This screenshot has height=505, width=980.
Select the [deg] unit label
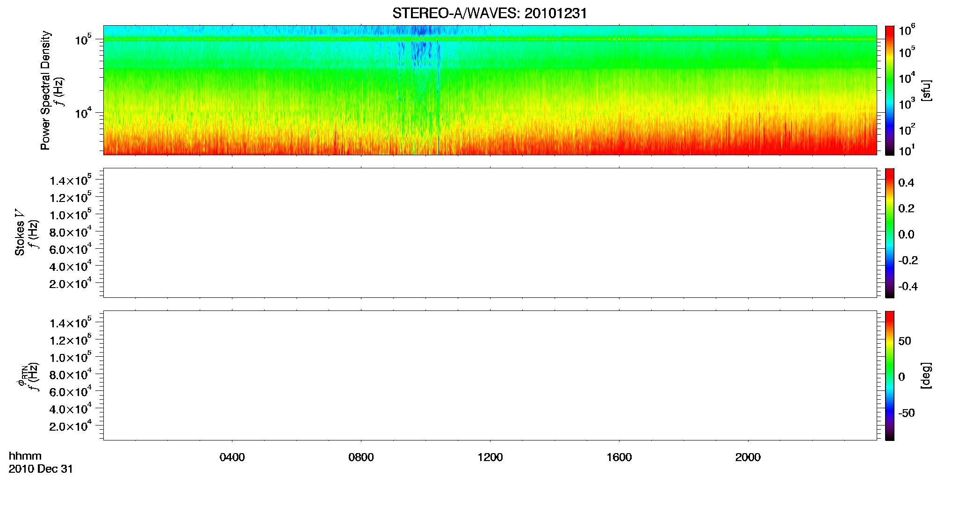(926, 375)
